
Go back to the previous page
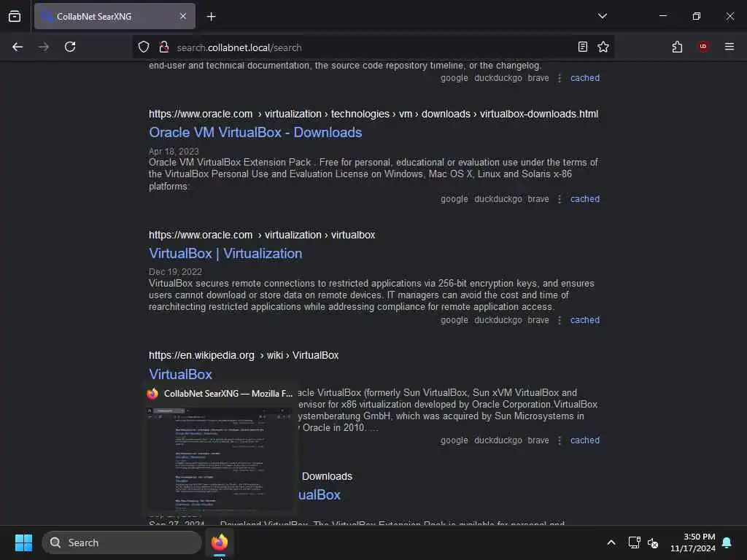(18, 47)
